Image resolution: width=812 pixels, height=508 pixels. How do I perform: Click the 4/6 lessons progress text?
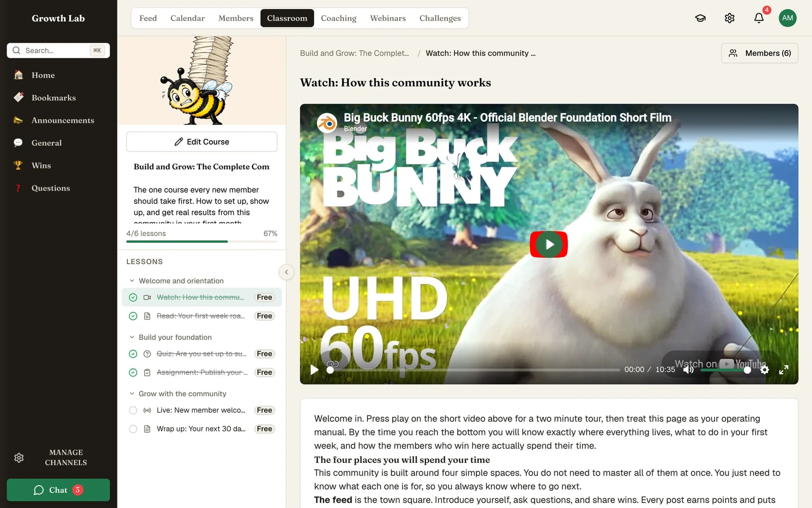(146, 234)
